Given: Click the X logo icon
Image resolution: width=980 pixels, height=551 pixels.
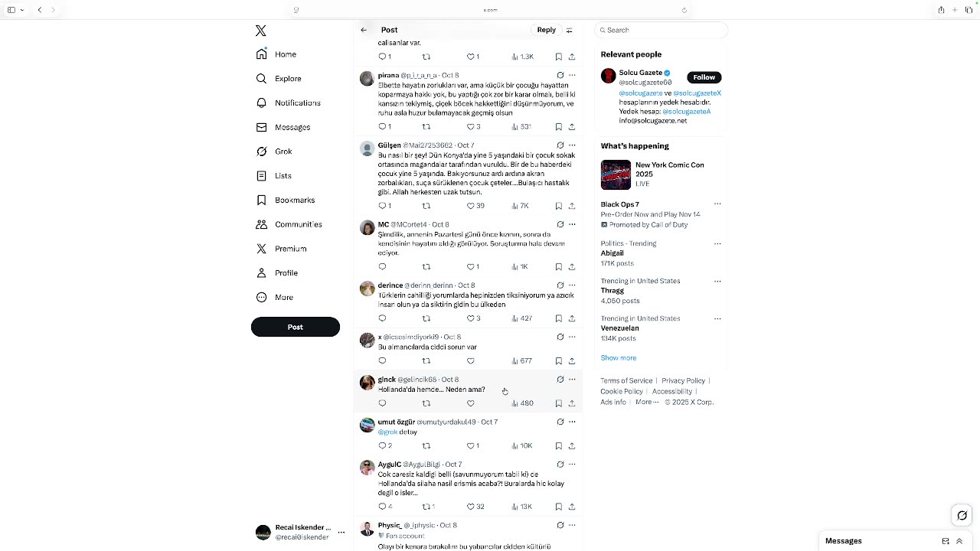Looking at the screenshot, I should click(261, 31).
